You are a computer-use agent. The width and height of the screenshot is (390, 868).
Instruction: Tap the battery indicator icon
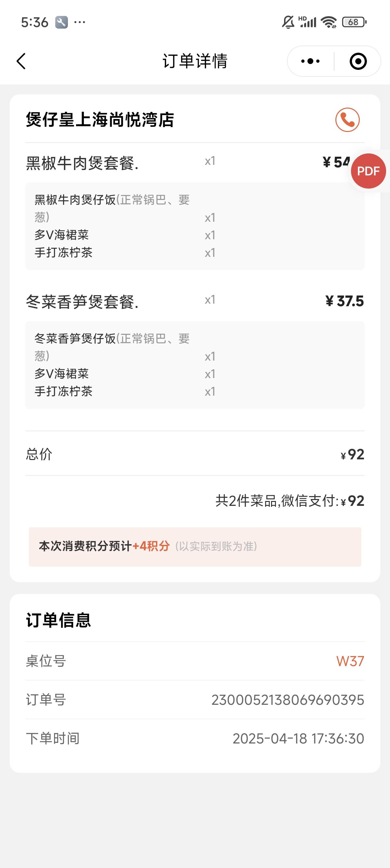point(354,22)
